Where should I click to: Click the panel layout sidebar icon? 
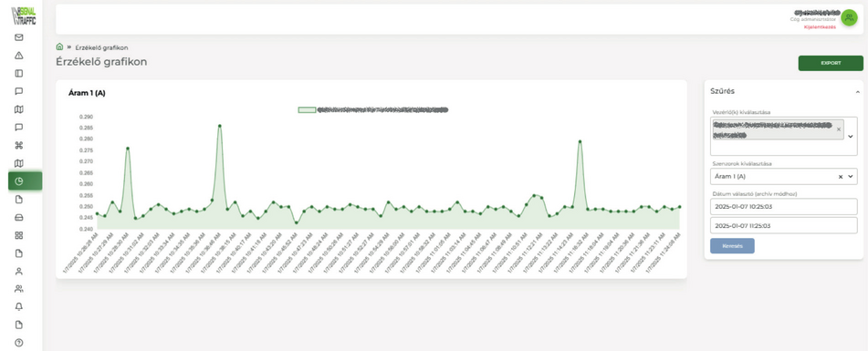(x=19, y=73)
